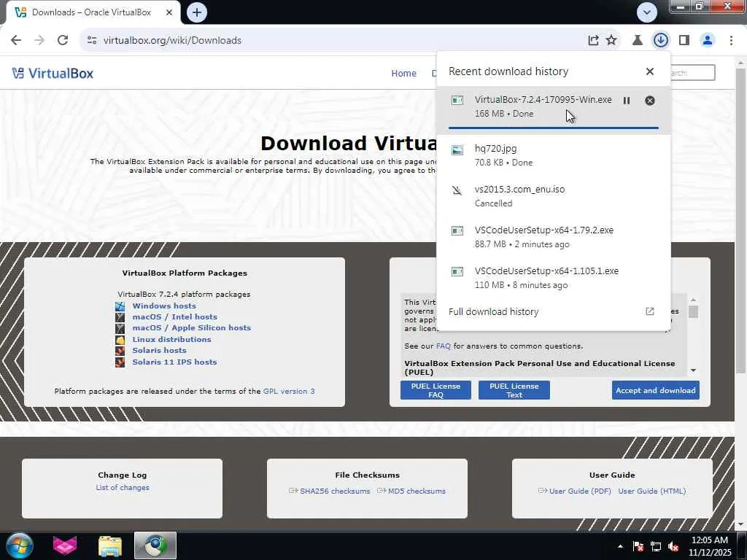Click the VSCodeUserSetup-x64-1.79.2.exe file icon

point(457,231)
